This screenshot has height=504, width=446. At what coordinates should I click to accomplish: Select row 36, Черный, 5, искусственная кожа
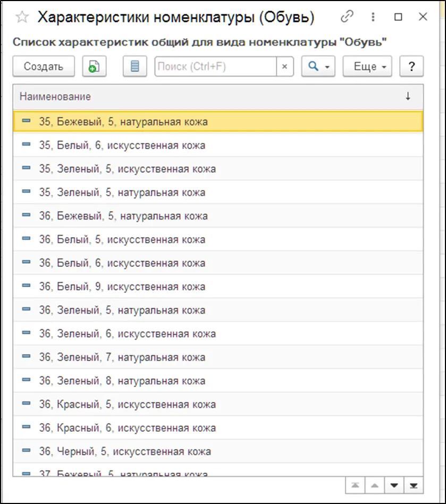pos(125,451)
